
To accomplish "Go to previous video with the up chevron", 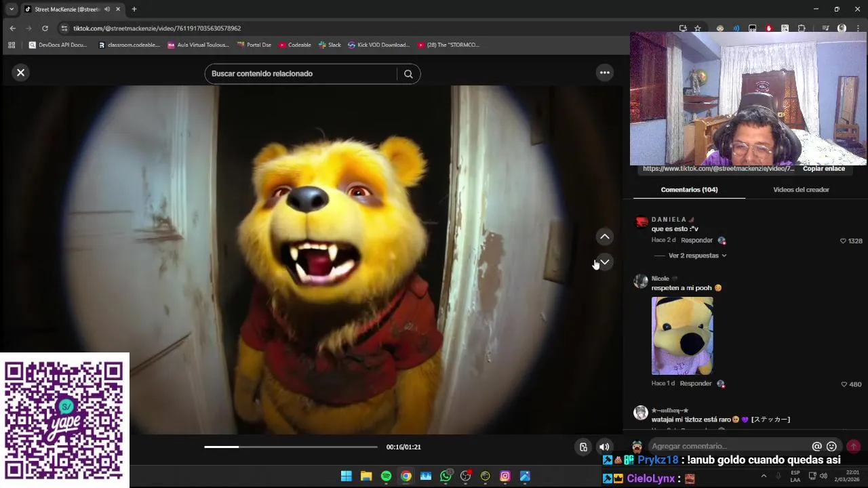I will (604, 237).
